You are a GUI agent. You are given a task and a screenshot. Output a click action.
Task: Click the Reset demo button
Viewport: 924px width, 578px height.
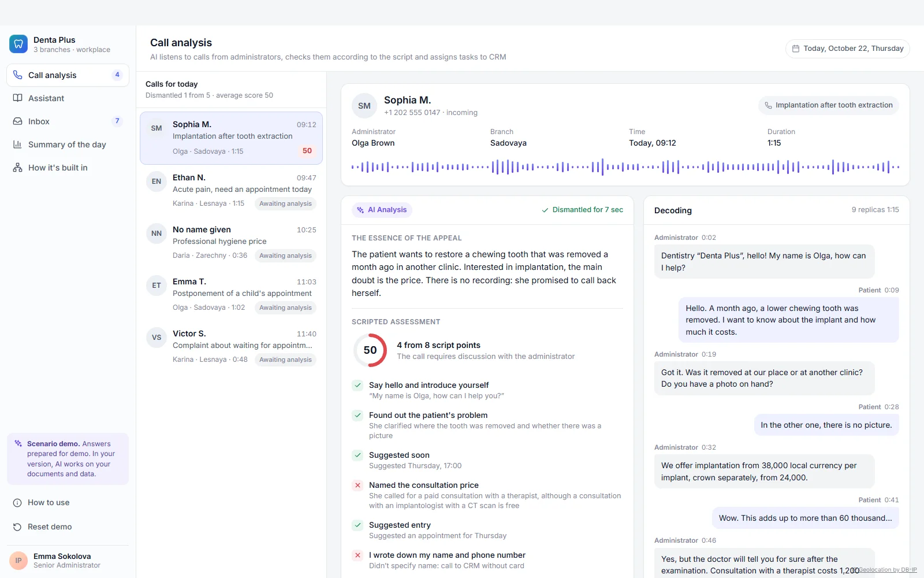click(68, 527)
